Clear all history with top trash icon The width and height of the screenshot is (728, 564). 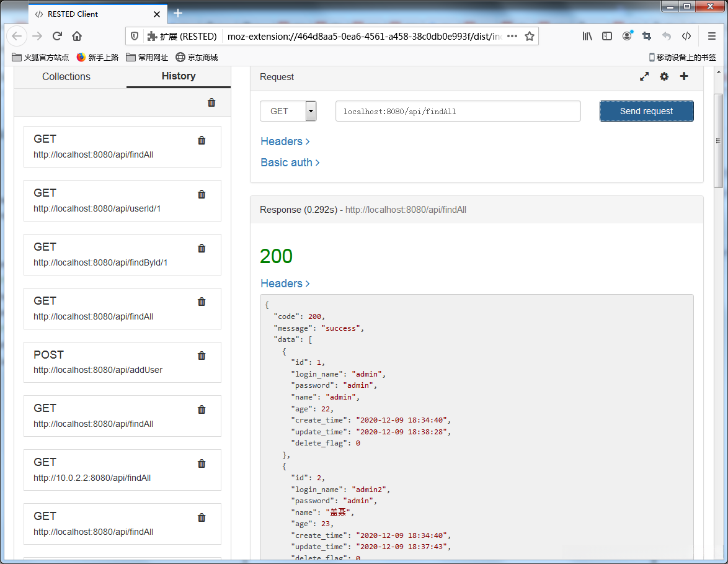(x=211, y=103)
